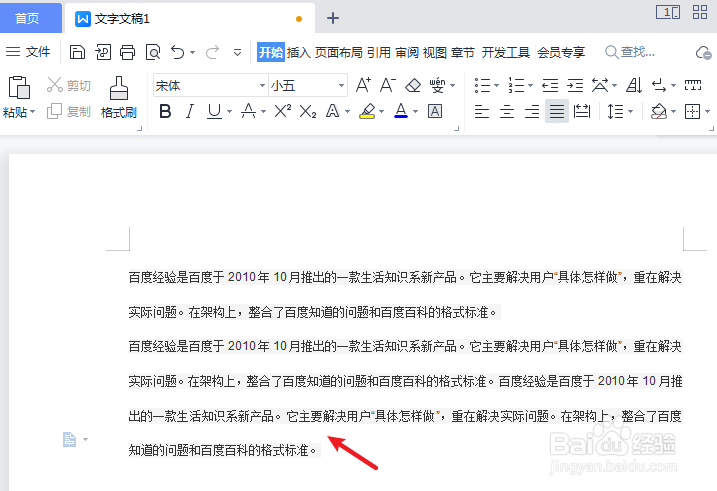The width and height of the screenshot is (717, 491).
Task: Toggle Bold formatting
Action: [x=165, y=111]
